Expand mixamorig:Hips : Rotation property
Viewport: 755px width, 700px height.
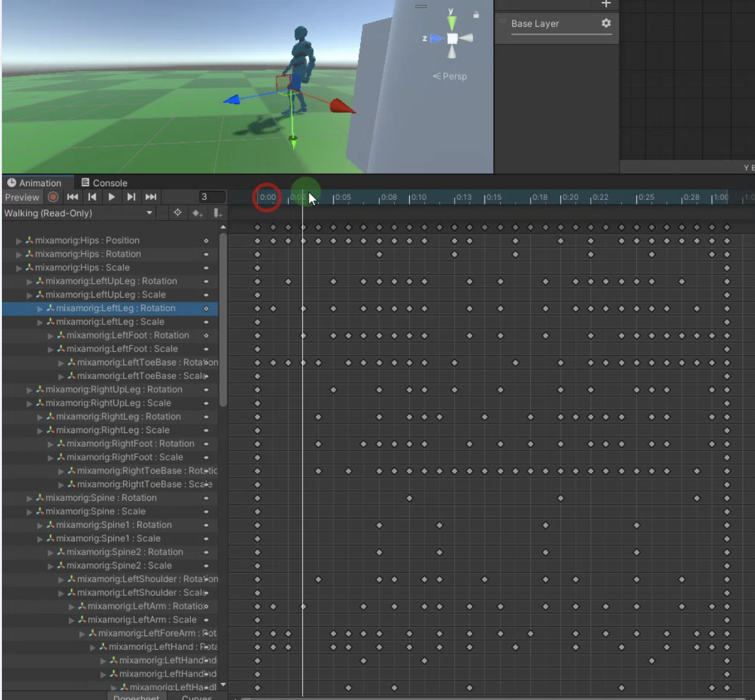tap(19, 254)
